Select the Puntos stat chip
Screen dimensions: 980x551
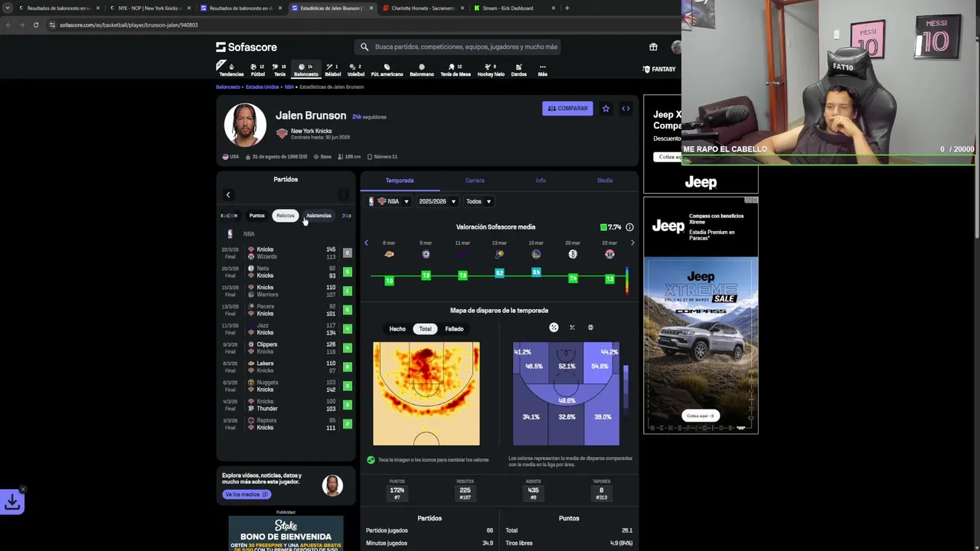pos(256,216)
